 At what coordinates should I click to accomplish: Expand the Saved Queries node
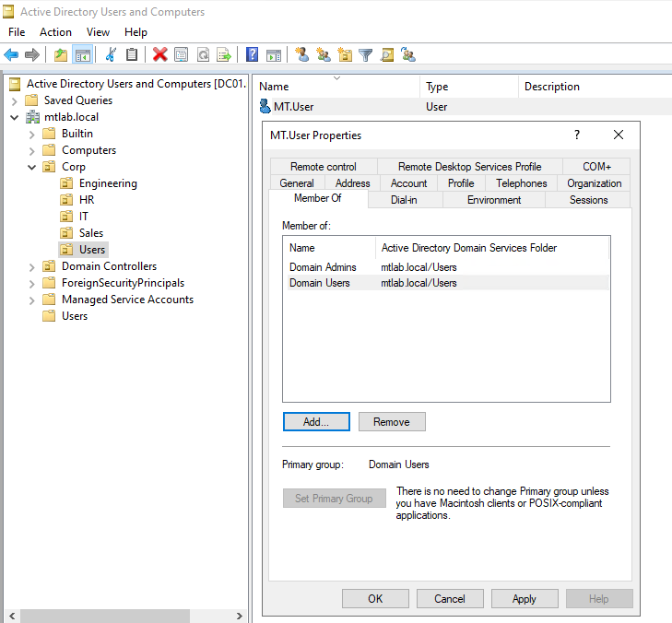14,101
